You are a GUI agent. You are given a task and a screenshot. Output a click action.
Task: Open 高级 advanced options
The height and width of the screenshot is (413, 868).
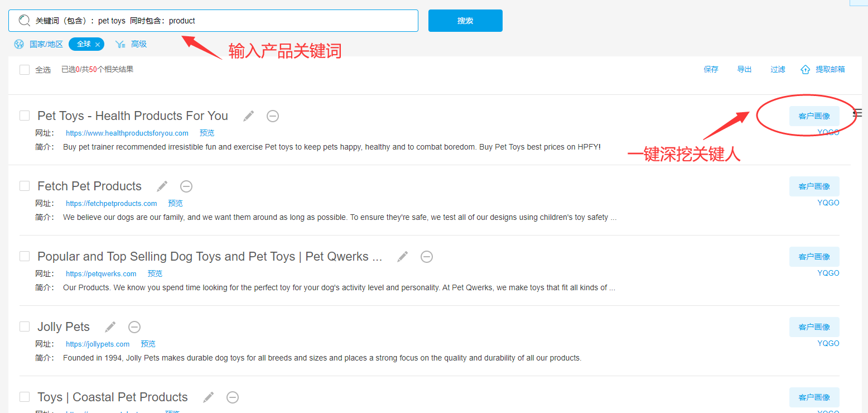pos(139,44)
